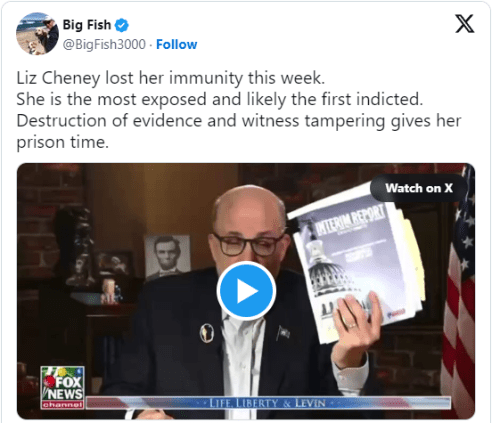Click the Lincoln portrait in the video
Viewport: 500px width, 423px height.
point(168,256)
